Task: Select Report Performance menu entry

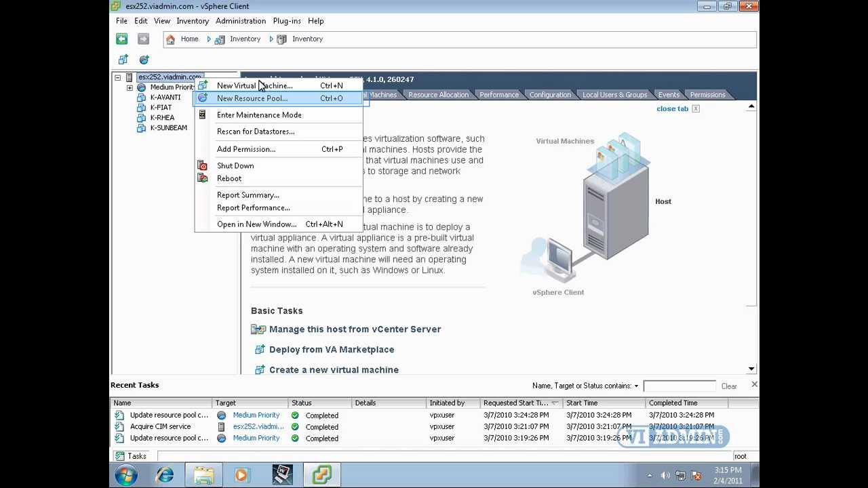Action: point(278,208)
